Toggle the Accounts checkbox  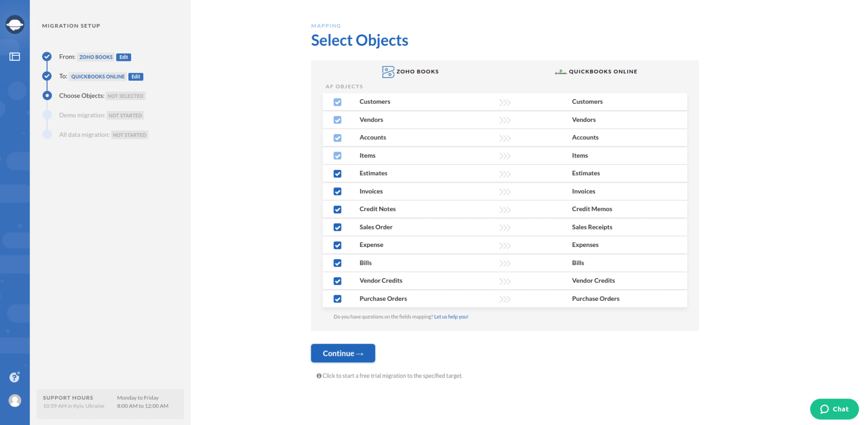click(337, 138)
